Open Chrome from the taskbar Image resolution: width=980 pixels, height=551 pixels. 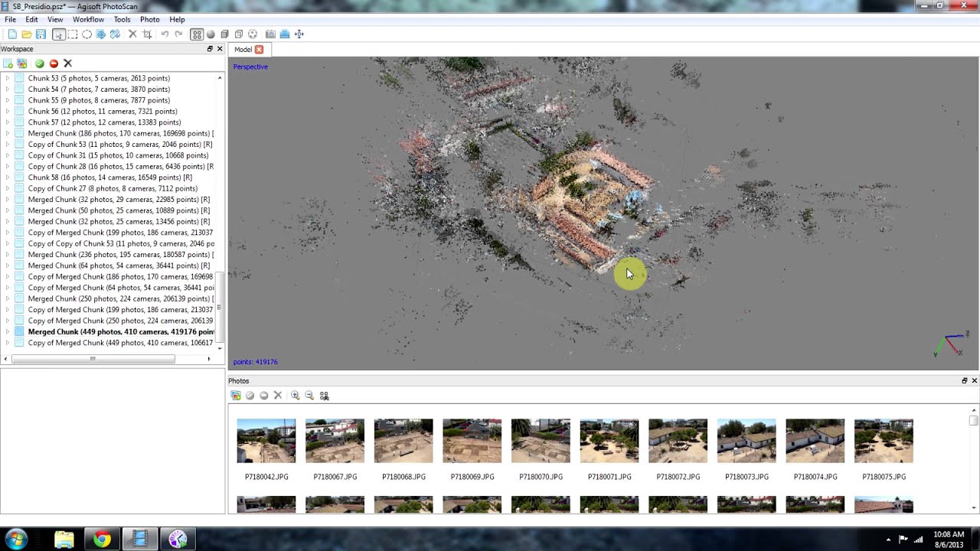(102, 540)
